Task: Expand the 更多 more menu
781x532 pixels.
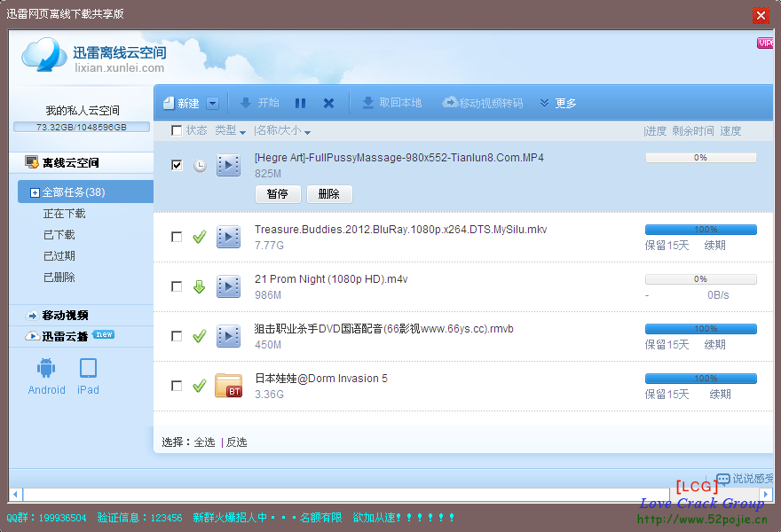Action: (x=558, y=103)
